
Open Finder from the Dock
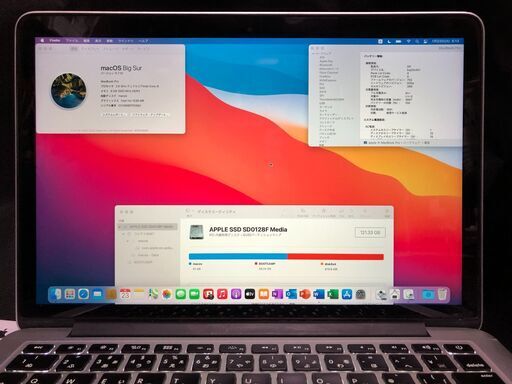[x=56, y=294]
